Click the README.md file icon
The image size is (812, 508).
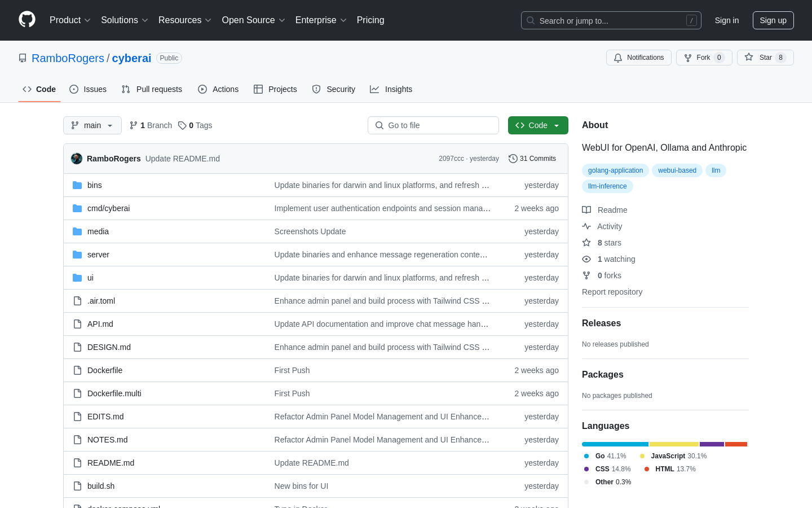point(77,463)
